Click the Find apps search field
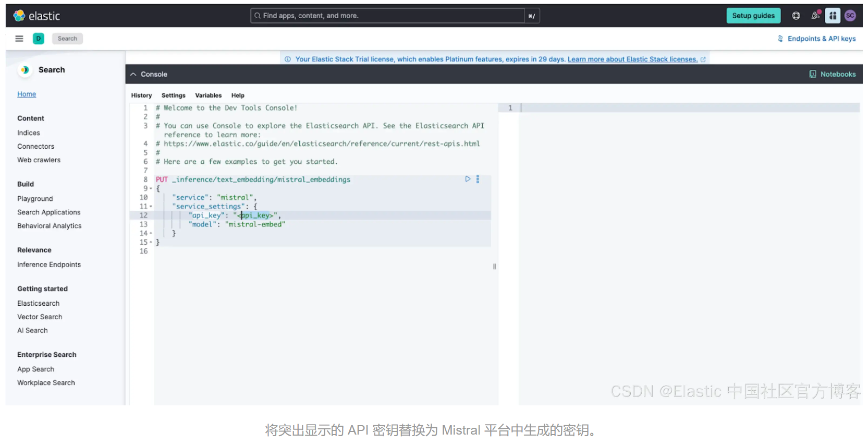This screenshot has width=868, height=445. pyautogui.click(x=387, y=16)
